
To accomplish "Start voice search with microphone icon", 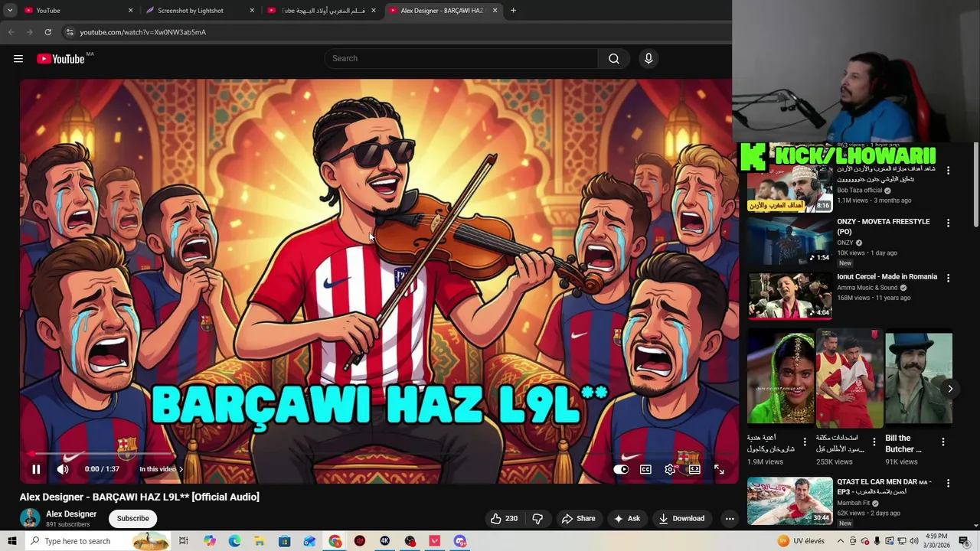I will [648, 59].
